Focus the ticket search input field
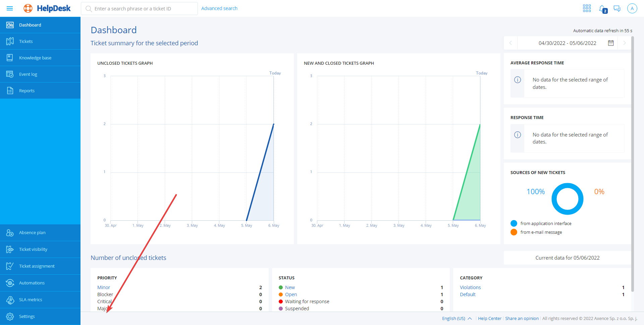This screenshot has width=644, height=325. [x=141, y=9]
